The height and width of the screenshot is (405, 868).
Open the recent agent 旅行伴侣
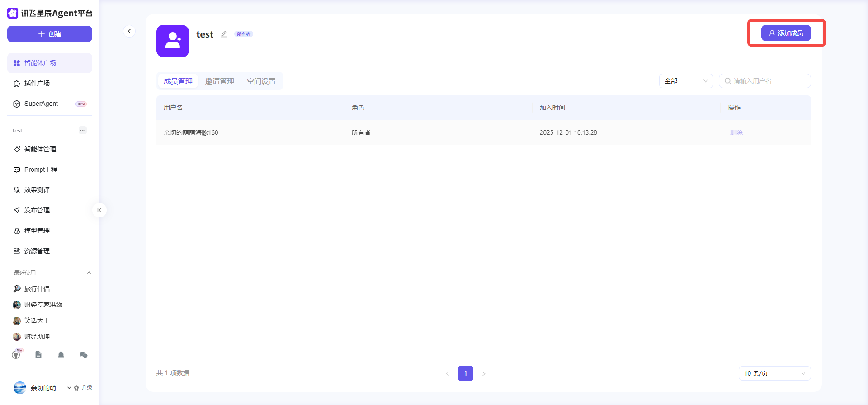[x=37, y=289]
